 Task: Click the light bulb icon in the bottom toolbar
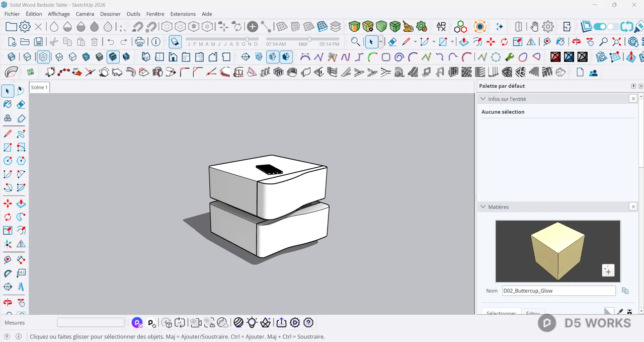[x=252, y=322]
